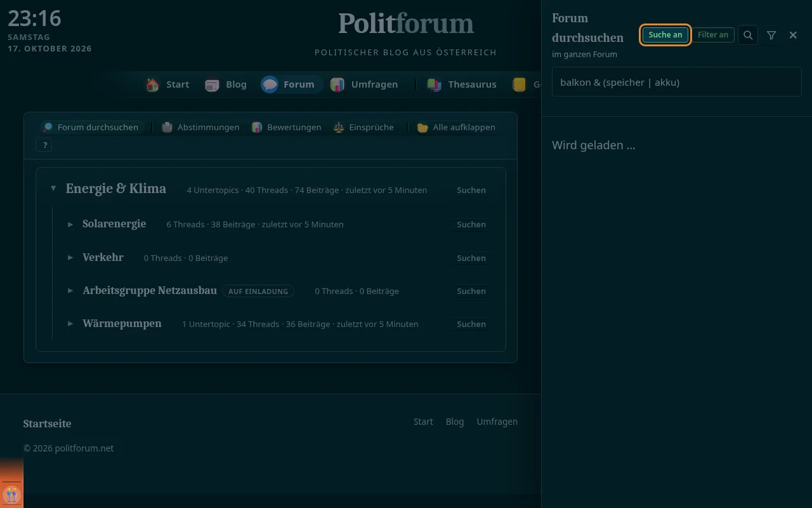The image size is (812, 508).
Task: Click the footer Startseite heading
Action: pos(47,424)
